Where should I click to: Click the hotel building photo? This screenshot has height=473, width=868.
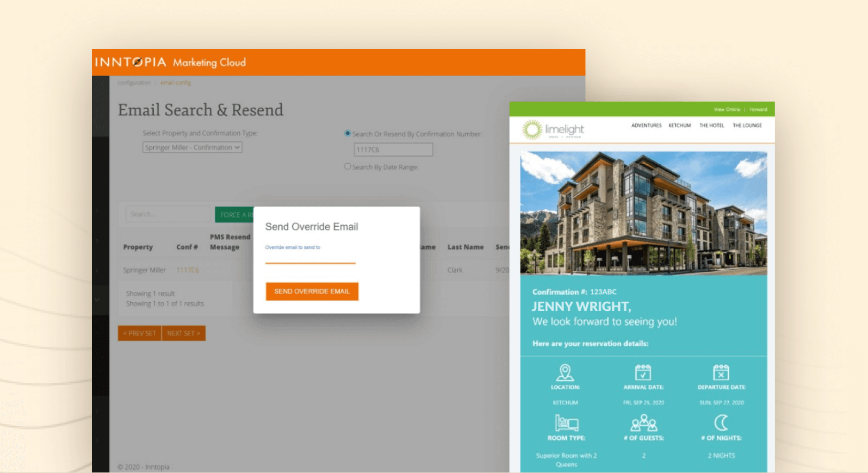click(643, 213)
